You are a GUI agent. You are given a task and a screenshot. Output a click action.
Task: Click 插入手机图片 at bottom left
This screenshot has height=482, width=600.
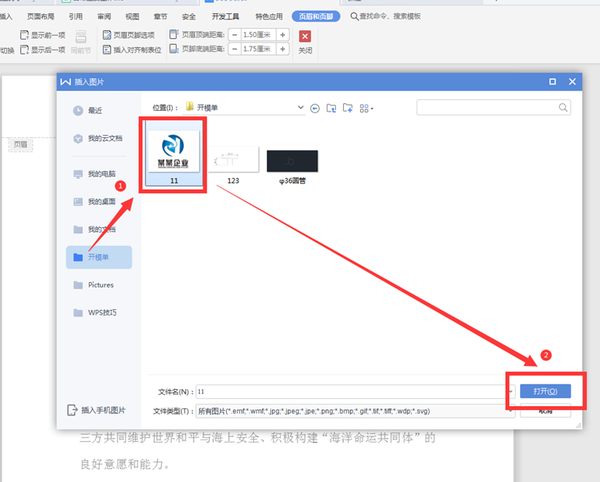(102, 410)
